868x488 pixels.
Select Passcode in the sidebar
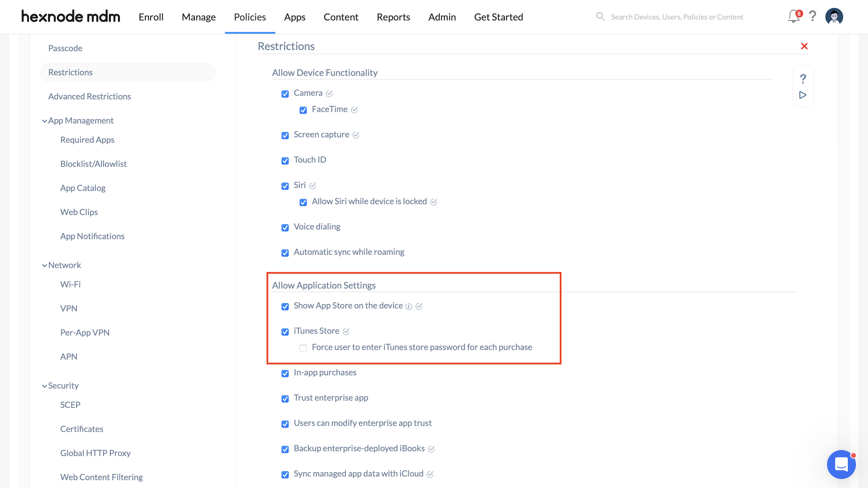pos(65,48)
